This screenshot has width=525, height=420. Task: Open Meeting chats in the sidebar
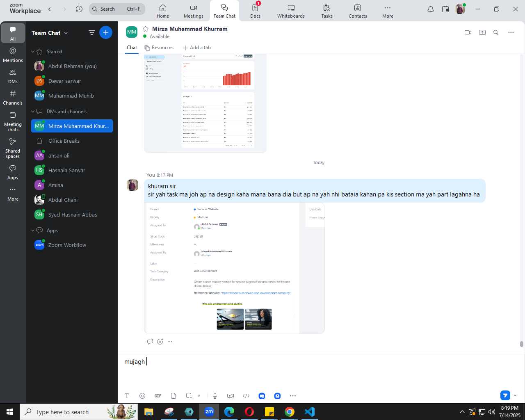[13, 121]
